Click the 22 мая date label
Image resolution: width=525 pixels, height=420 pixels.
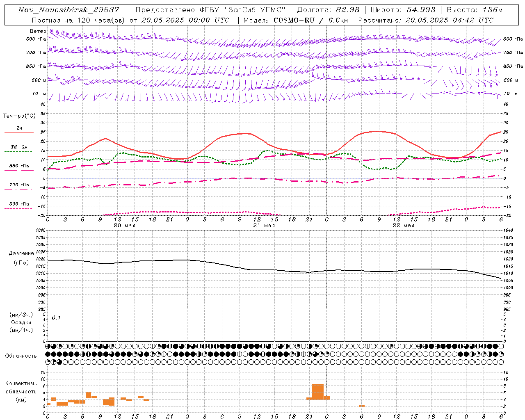click(403, 226)
